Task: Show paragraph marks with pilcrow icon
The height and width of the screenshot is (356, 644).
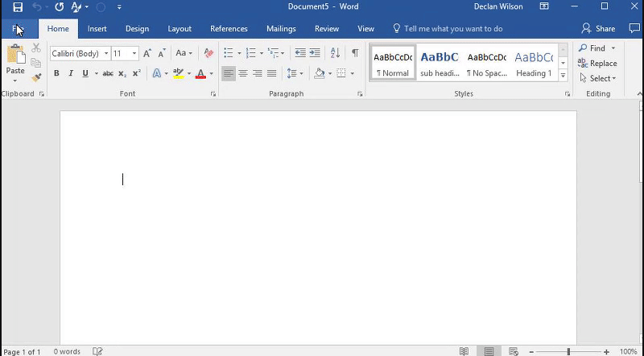Action: click(x=355, y=53)
